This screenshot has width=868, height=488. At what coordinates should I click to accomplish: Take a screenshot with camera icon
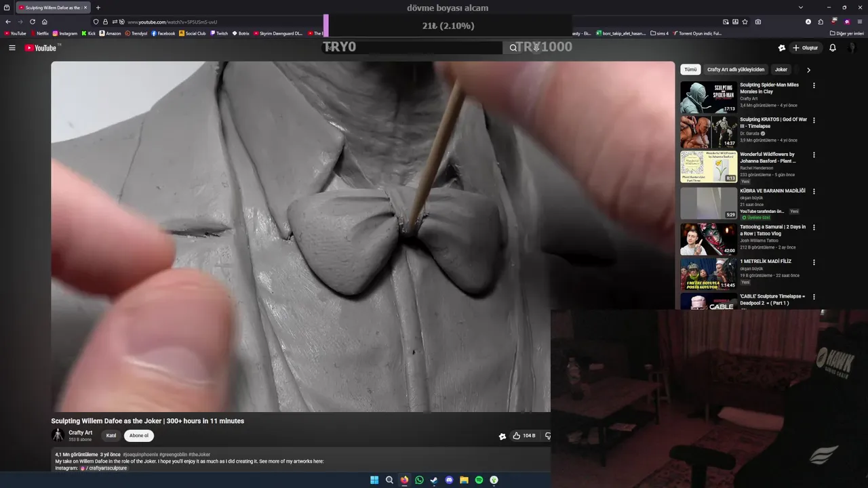(x=757, y=22)
